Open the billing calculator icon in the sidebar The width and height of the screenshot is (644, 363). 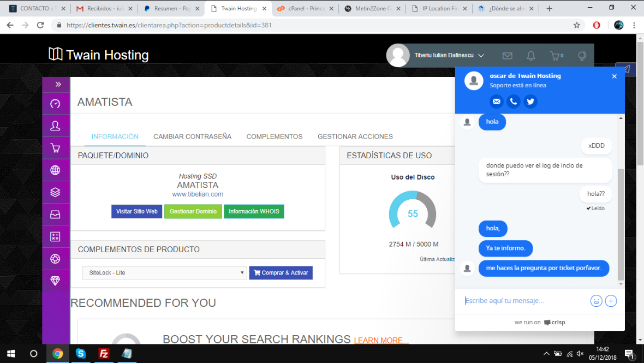(55, 236)
